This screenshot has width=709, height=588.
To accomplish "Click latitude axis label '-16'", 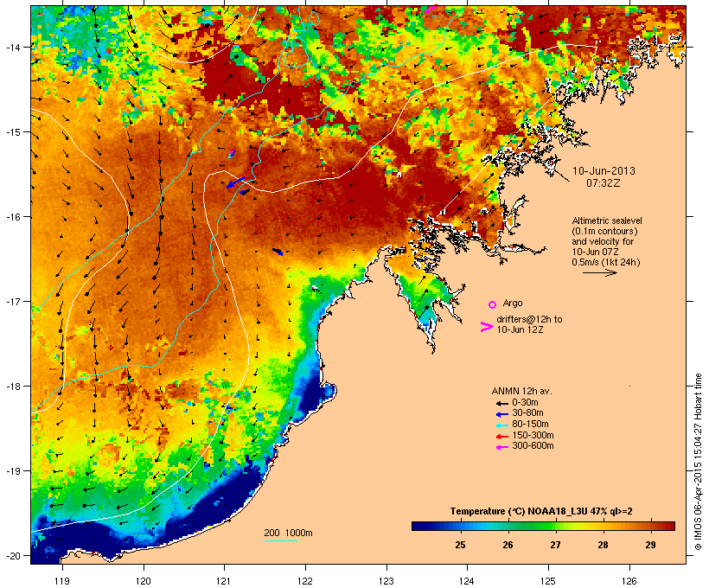I will [12, 217].
